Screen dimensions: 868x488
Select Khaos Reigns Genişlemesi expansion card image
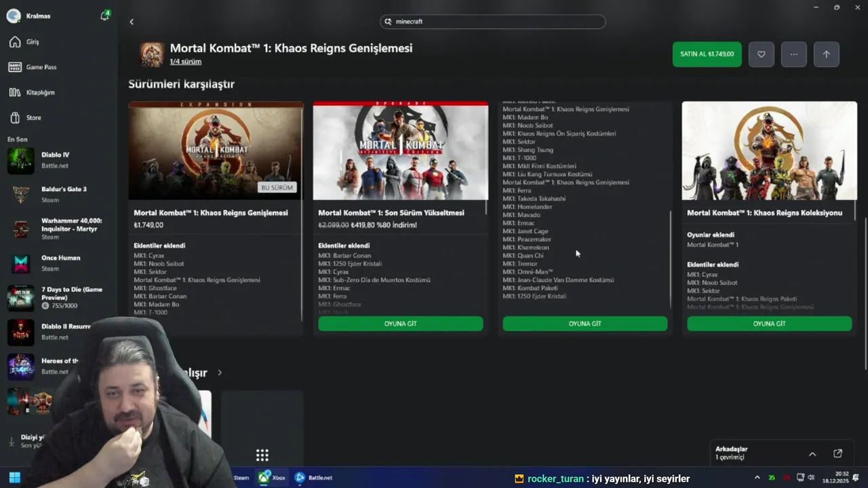pos(216,150)
